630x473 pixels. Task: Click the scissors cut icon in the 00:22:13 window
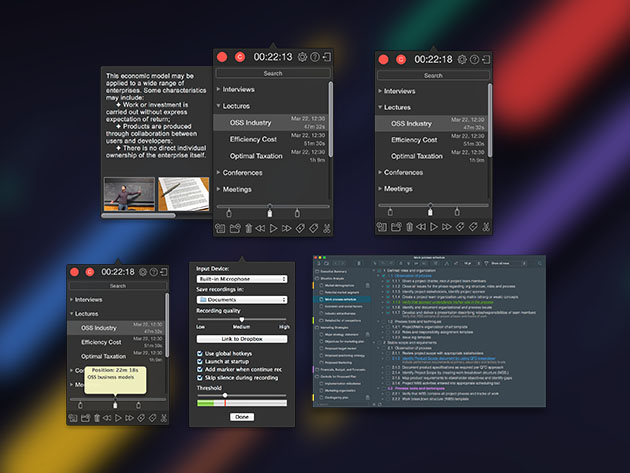coord(327,229)
